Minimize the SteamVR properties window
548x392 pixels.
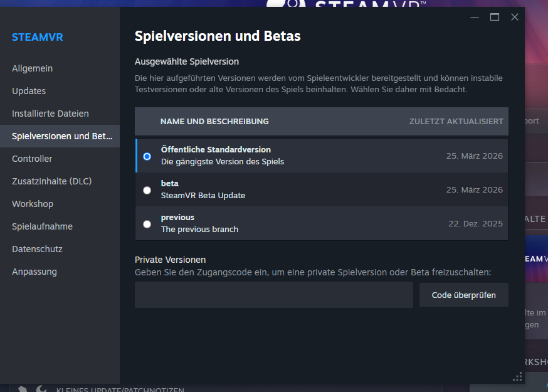pos(475,17)
